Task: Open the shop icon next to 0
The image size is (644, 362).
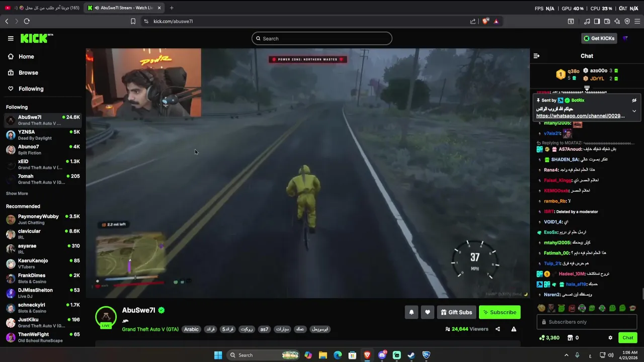Action: pos(570,338)
